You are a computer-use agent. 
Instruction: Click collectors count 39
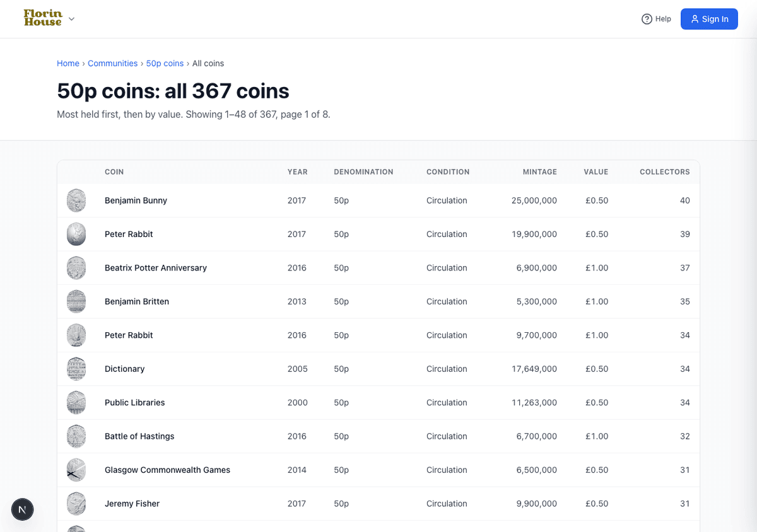tap(685, 234)
